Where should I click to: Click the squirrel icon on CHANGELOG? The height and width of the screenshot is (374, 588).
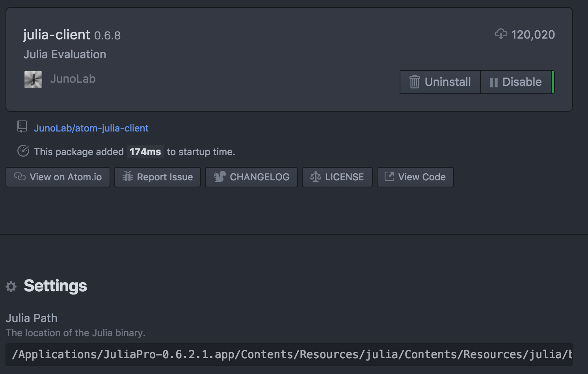tap(220, 177)
